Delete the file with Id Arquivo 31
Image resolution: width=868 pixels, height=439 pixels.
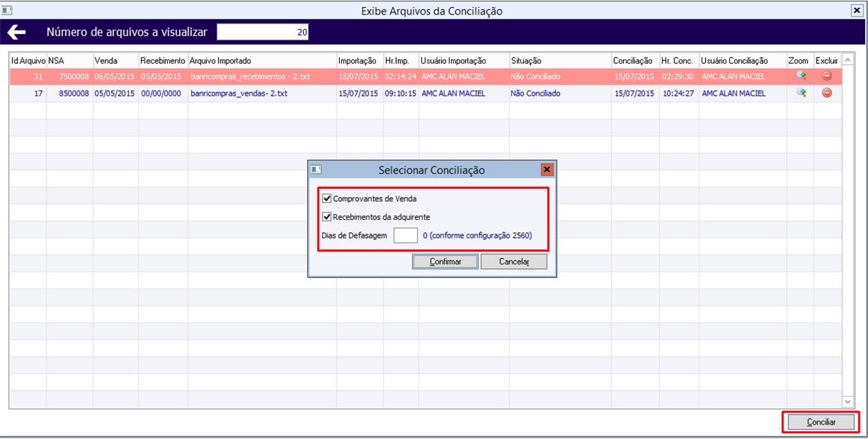pyautogui.click(x=826, y=76)
